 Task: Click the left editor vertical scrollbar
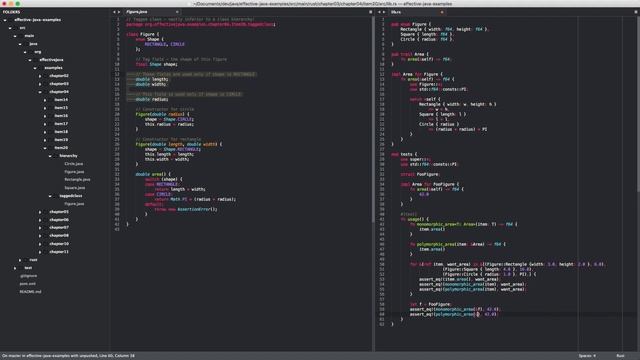click(x=373, y=120)
